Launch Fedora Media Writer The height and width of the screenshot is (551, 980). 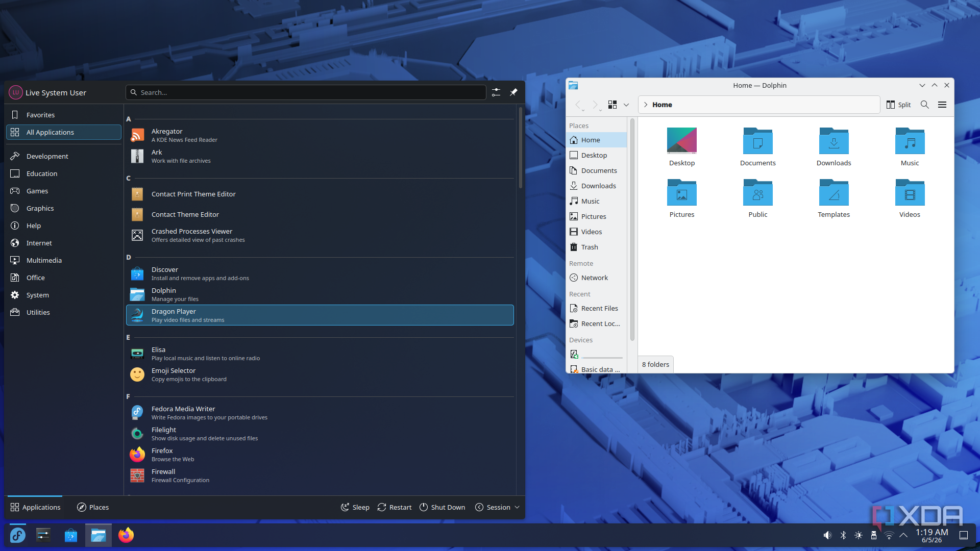(x=320, y=413)
